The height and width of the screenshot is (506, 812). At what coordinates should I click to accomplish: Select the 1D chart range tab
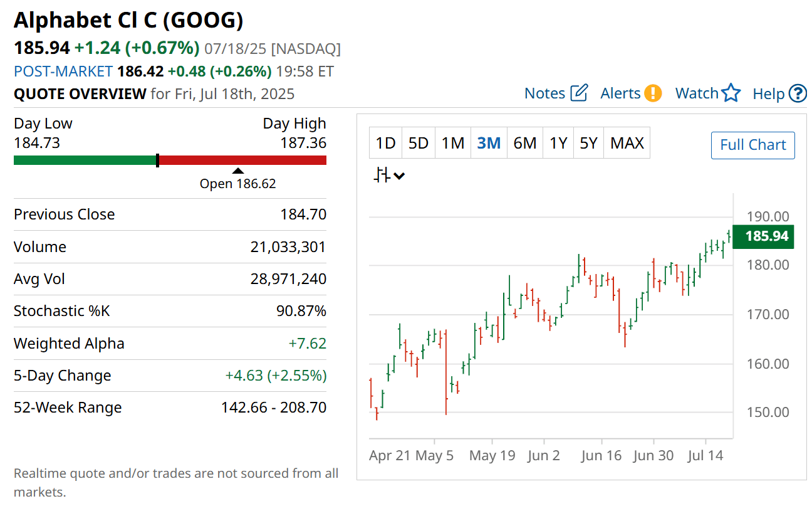pos(385,143)
